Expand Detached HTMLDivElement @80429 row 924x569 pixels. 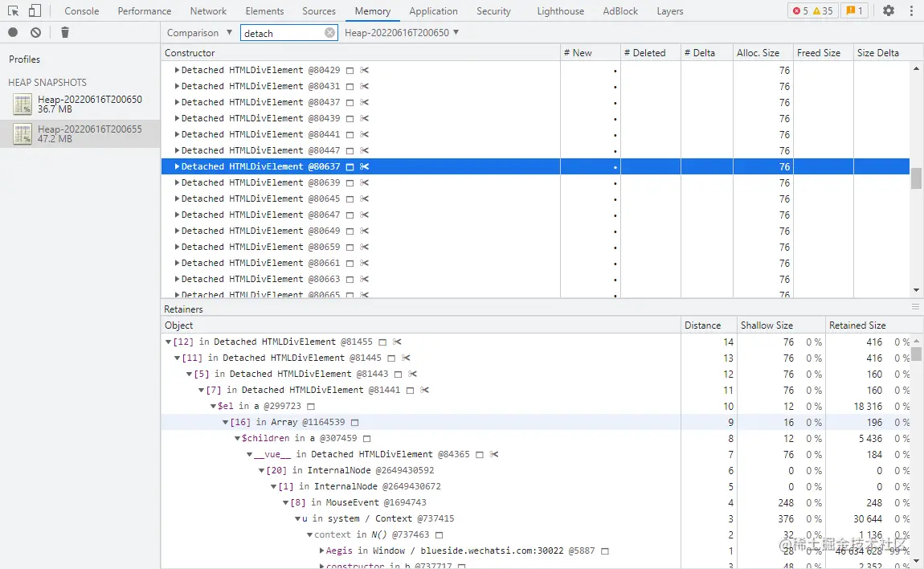177,70
